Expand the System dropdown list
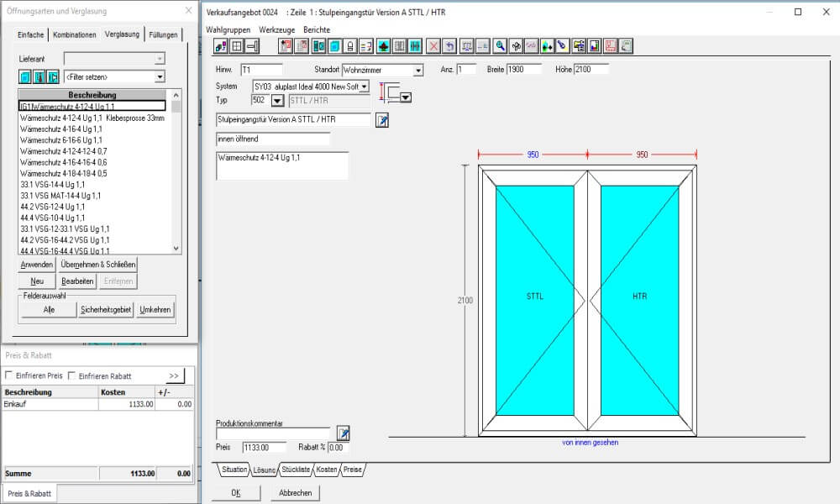840x504 pixels. tap(364, 87)
